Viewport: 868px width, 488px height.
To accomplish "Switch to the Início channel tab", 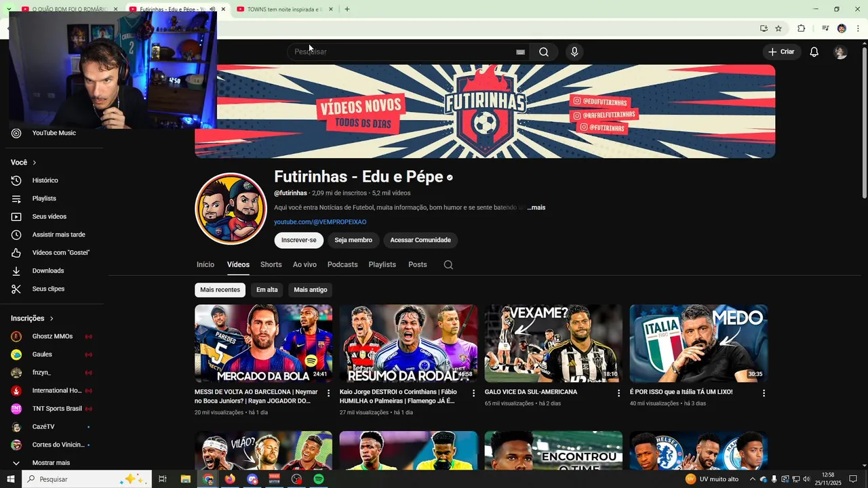I will point(205,265).
